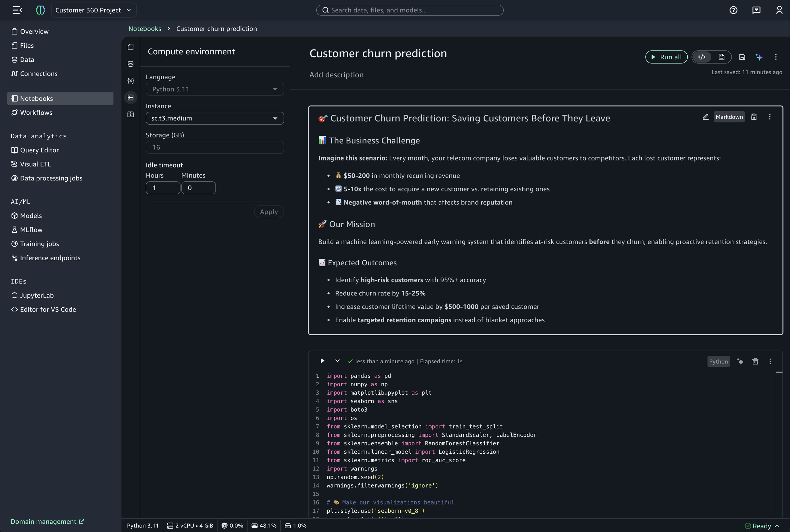Open the Data catalog icon in notebook sidebar
Viewport: 790px width, 532px height.
pos(130,64)
